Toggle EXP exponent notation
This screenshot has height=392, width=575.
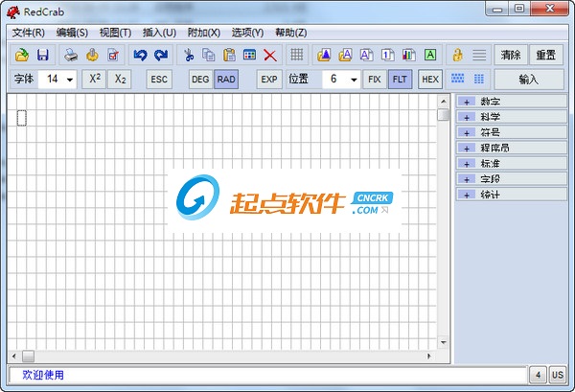click(x=269, y=80)
